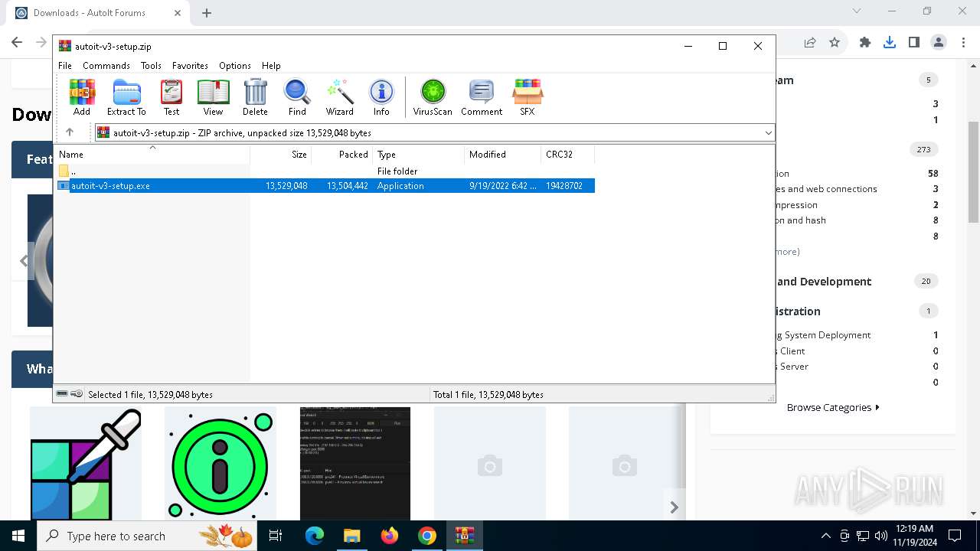The width and height of the screenshot is (980, 551).
Task: Sort by Name column header
Action: (x=152, y=155)
